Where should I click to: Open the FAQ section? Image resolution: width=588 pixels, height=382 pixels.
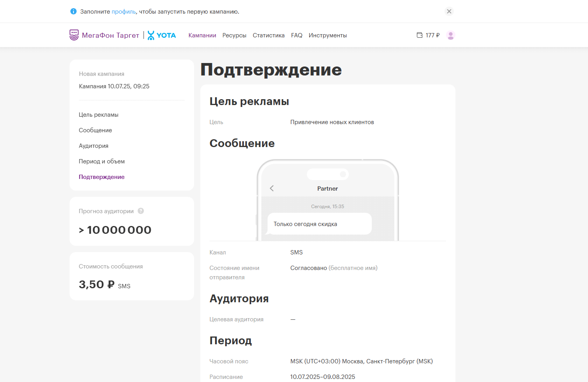click(x=297, y=35)
